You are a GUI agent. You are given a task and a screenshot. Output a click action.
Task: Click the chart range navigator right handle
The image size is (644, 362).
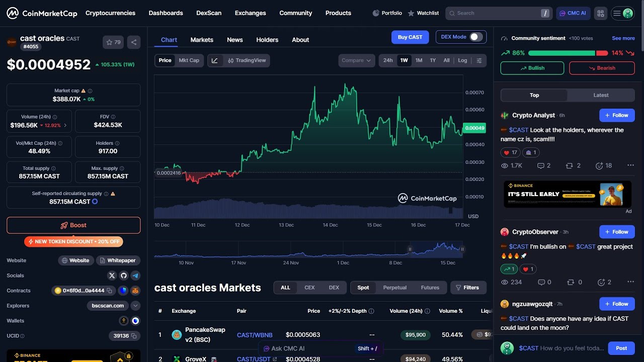point(462,249)
